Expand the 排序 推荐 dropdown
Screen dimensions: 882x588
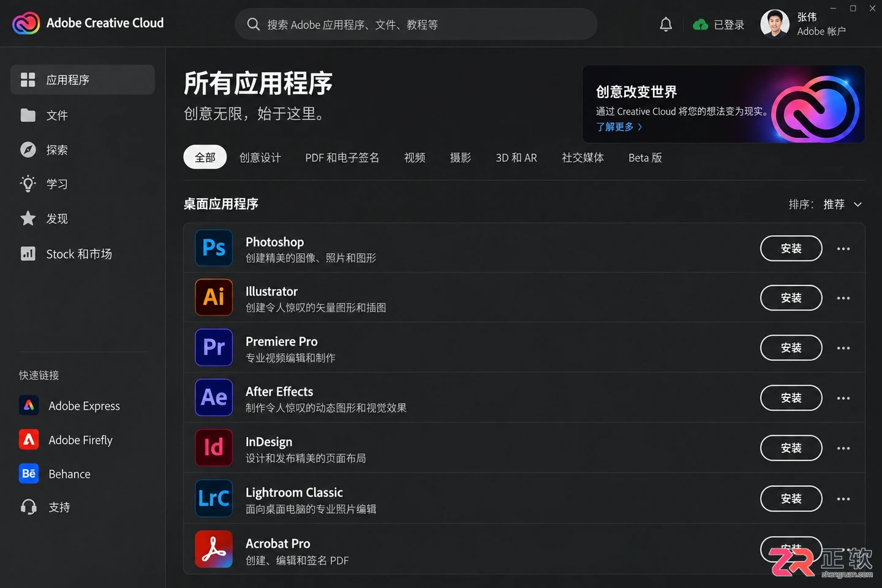(x=842, y=204)
